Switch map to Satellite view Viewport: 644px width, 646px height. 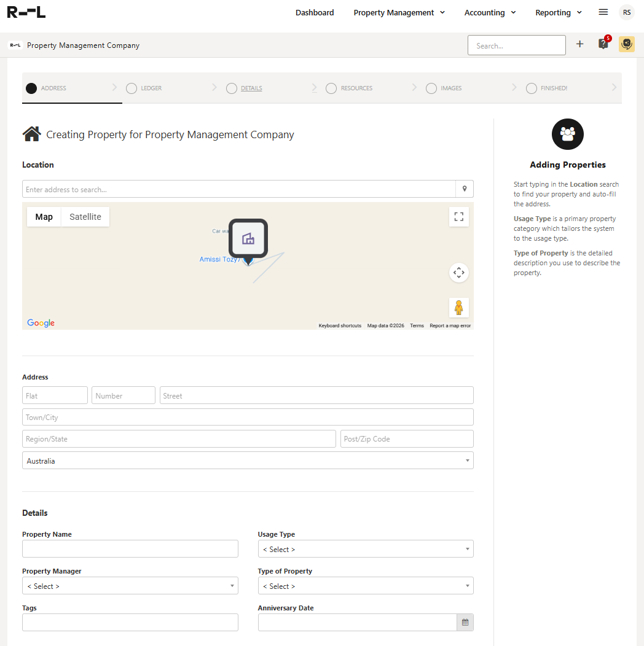[85, 217]
